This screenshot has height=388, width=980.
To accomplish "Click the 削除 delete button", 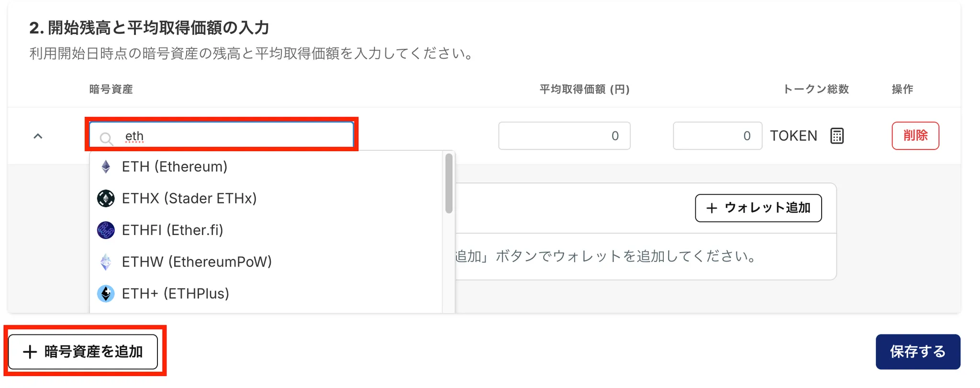I will [915, 136].
